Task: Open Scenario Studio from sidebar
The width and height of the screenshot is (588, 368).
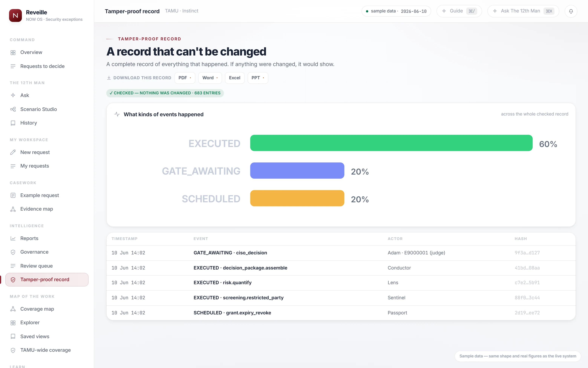Action: pyautogui.click(x=47, y=109)
